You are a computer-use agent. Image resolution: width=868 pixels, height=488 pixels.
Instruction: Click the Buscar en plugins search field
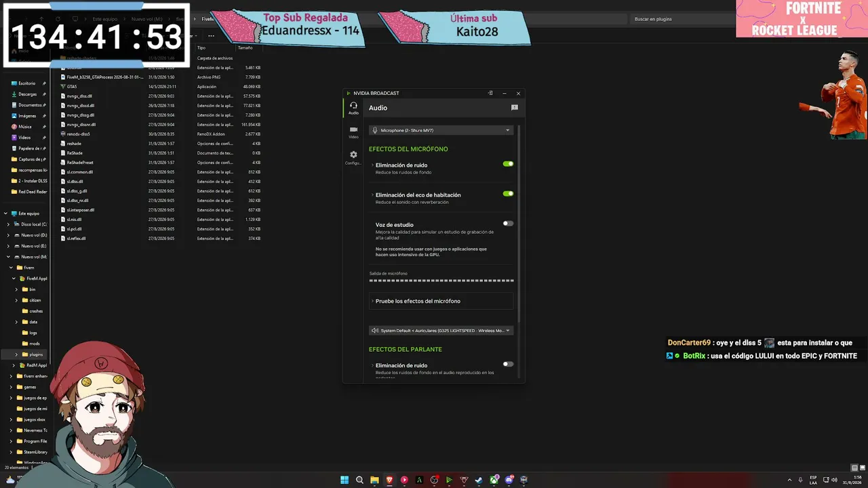[x=682, y=19]
